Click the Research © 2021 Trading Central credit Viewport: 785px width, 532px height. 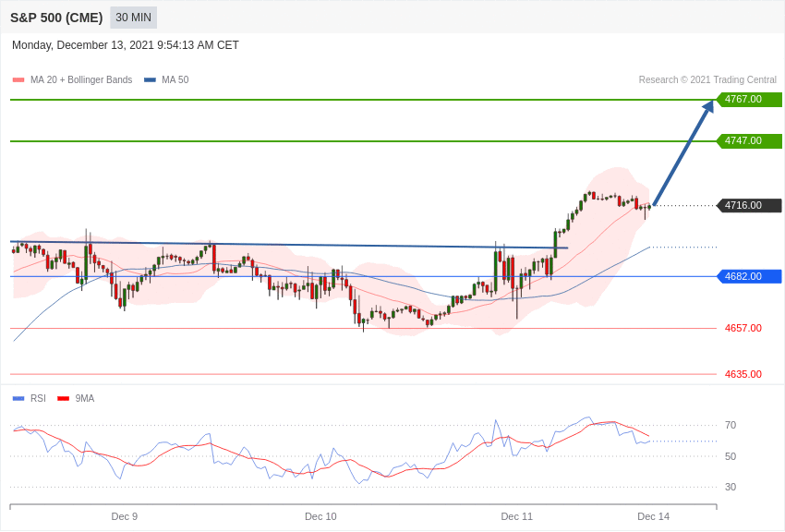[x=707, y=80]
